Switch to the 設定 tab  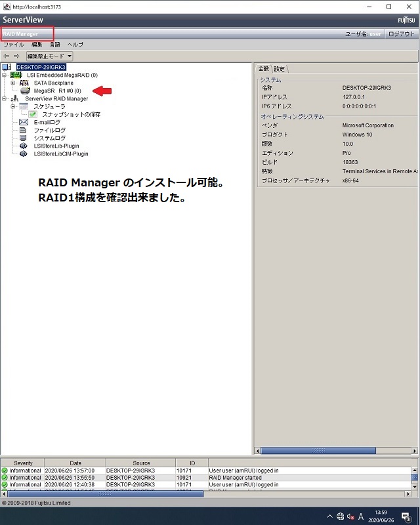coord(280,68)
